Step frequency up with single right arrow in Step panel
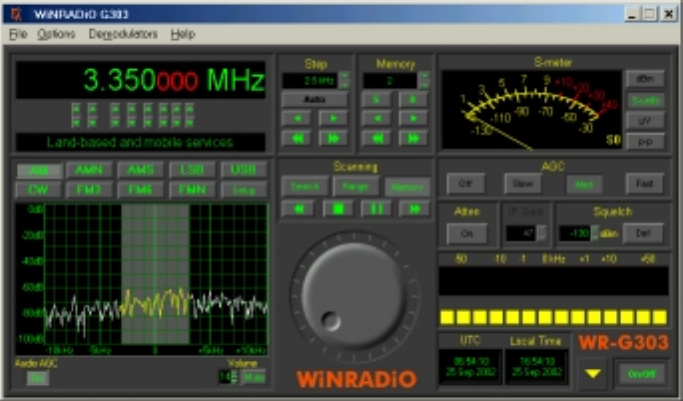The width and height of the screenshot is (683, 401). (333, 118)
